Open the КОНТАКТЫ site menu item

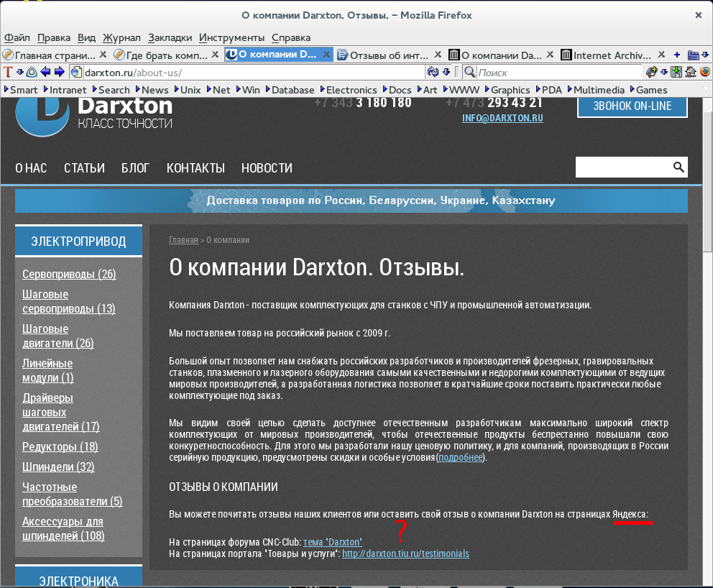[x=195, y=168]
